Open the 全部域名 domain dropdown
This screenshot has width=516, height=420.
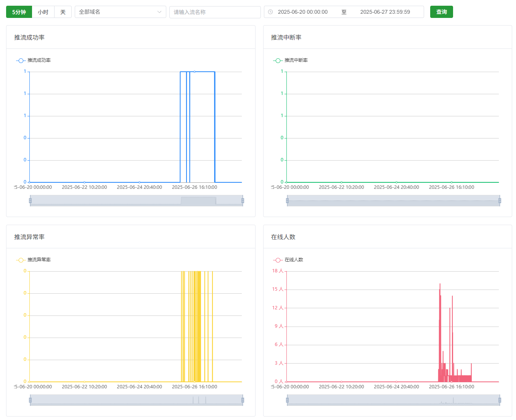[116, 12]
